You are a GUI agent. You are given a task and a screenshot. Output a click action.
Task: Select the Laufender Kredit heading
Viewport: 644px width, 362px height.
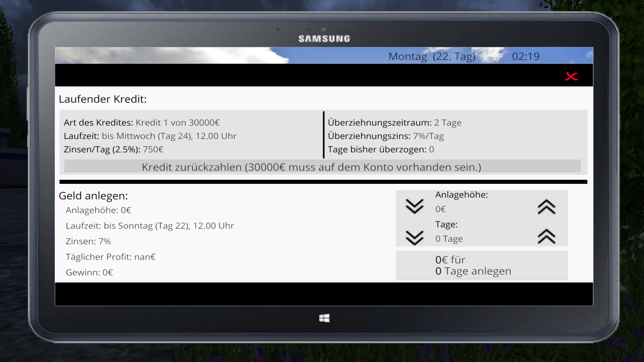point(103,99)
